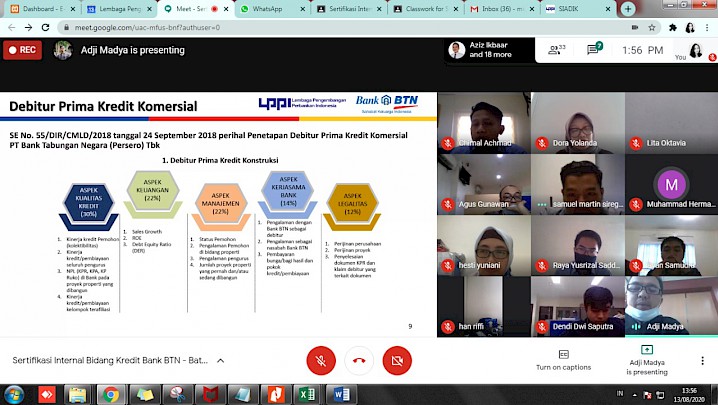Go forward in browser history
Screen dimensions: 718x405
click(28, 27)
